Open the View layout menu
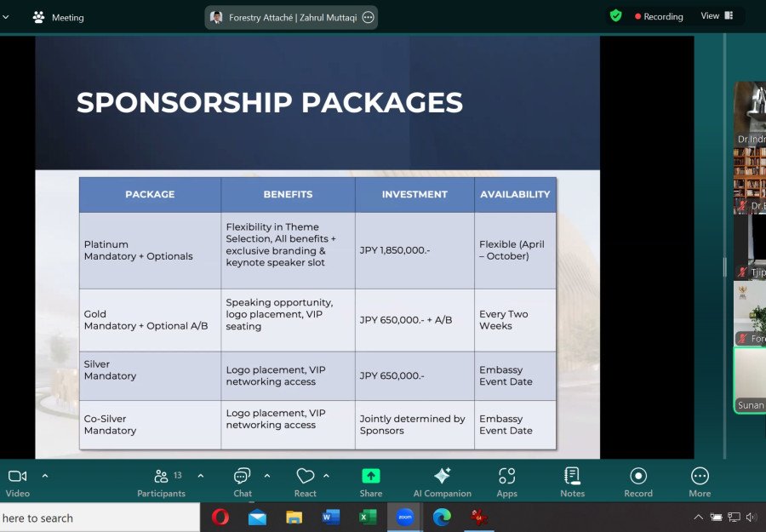This screenshot has width=766, height=532. click(x=717, y=16)
